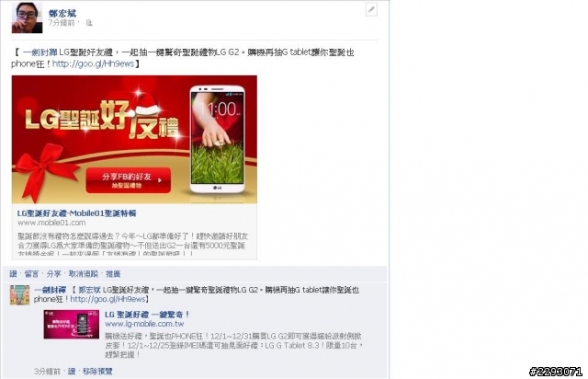
Task: Click the post audience icon beside timestamp
Action: [x=89, y=23]
